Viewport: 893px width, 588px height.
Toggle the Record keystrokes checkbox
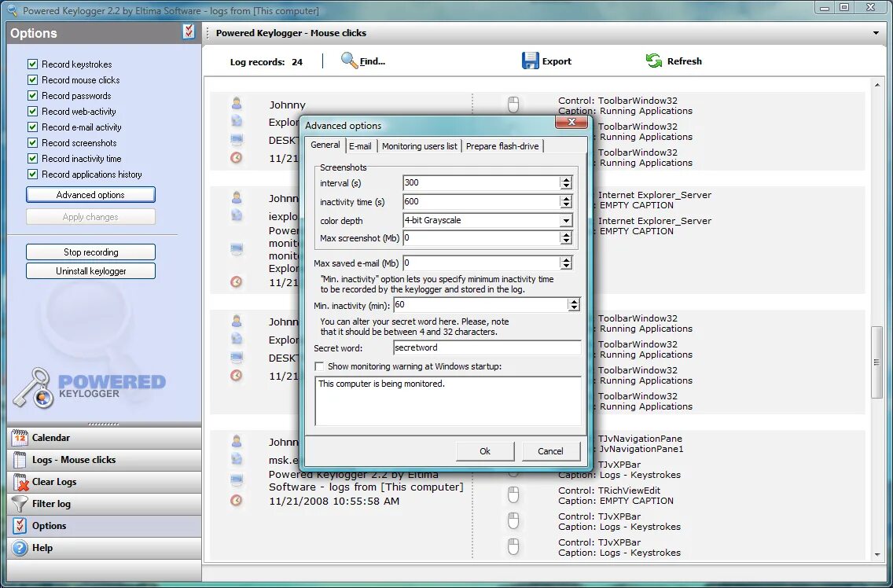[32, 64]
